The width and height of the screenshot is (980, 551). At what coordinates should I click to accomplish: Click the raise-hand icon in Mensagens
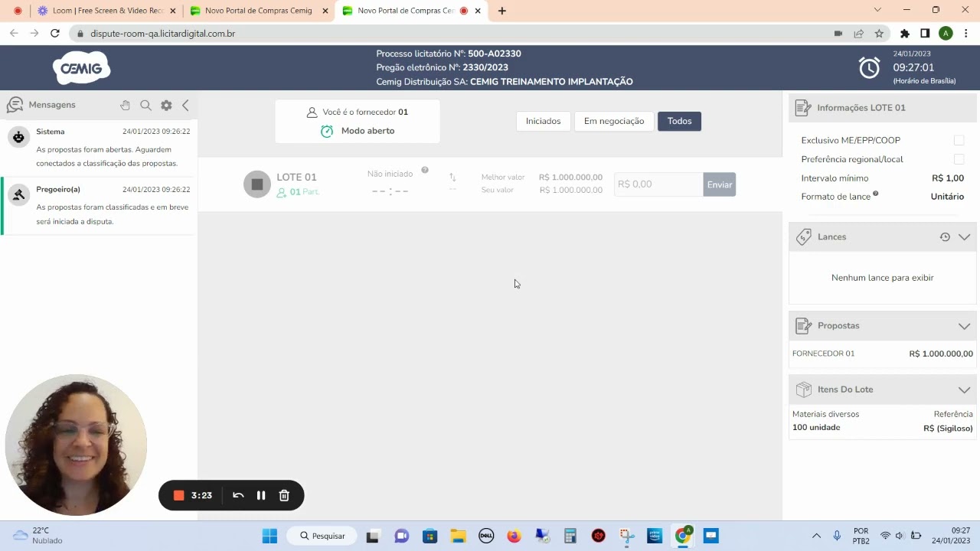click(125, 106)
